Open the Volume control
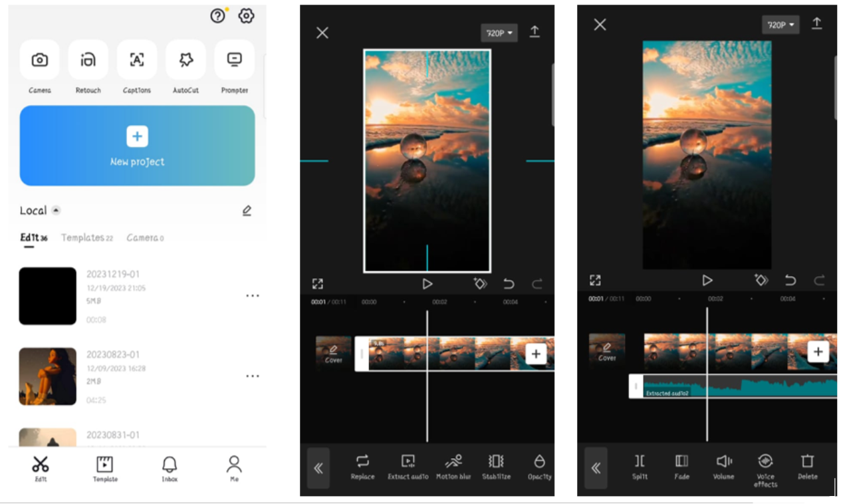 tap(724, 467)
